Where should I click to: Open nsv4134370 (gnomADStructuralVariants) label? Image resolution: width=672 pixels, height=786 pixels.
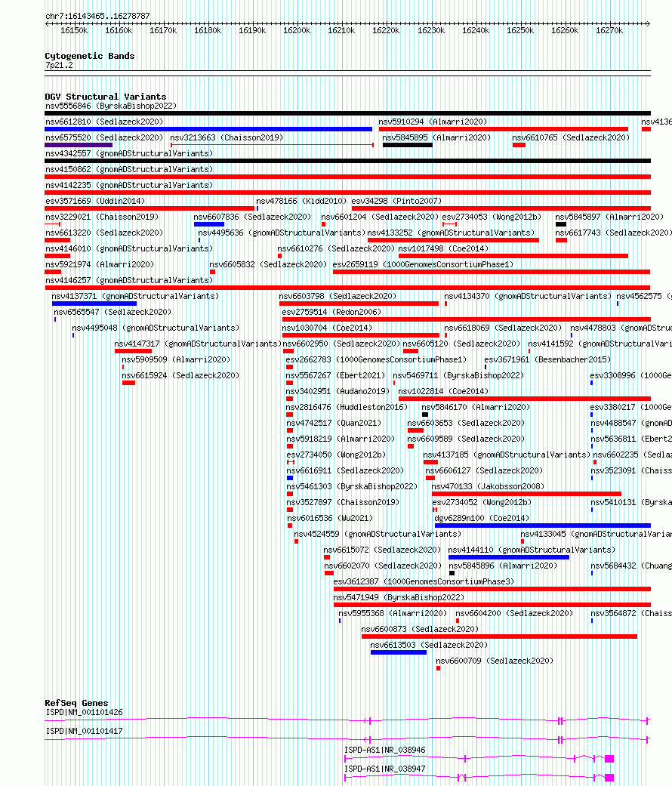[528, 296]
